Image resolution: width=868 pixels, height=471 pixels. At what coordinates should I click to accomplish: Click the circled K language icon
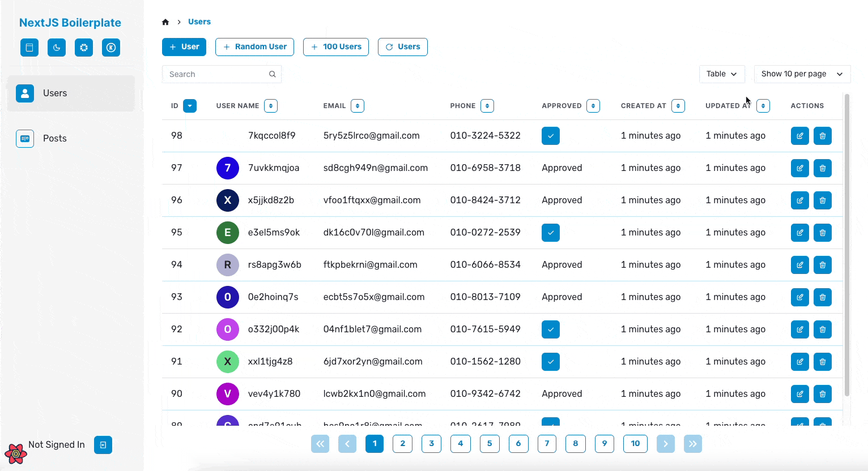pyautogui.click(x=111, y=48)
